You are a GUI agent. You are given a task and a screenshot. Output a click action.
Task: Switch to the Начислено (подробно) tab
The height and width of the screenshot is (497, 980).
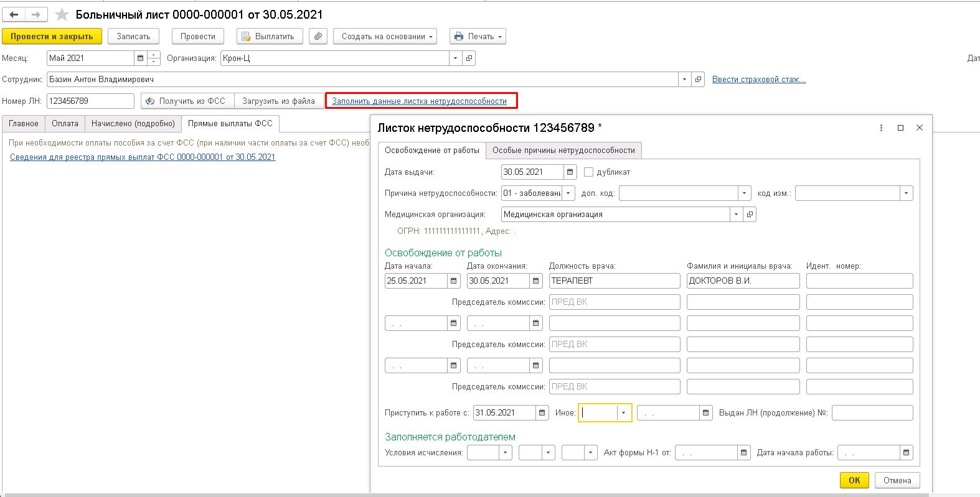pyautogui.click(x=133, y=124)
